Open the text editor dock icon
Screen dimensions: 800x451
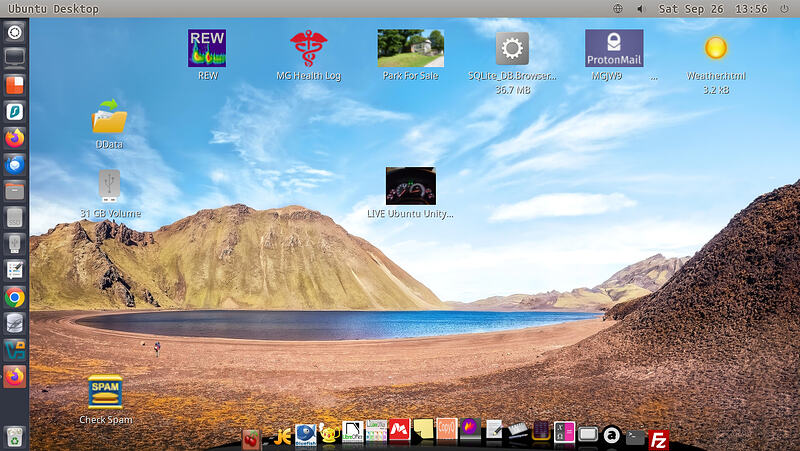[x=494, y=430]
